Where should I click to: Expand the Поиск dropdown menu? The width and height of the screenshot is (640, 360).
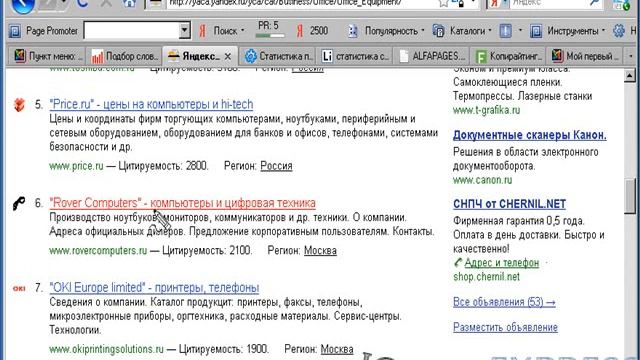(x=243, y=31)
